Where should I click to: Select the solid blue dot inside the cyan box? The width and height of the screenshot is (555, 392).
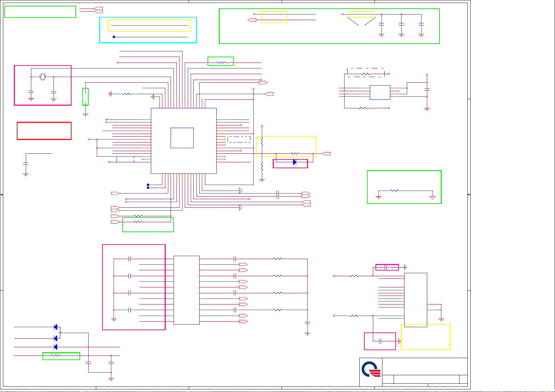pyautogui.click(x=114, y=37)
